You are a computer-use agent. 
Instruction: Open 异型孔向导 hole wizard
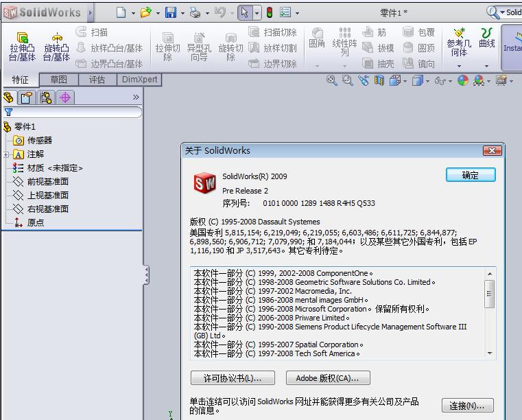point(199,47)
